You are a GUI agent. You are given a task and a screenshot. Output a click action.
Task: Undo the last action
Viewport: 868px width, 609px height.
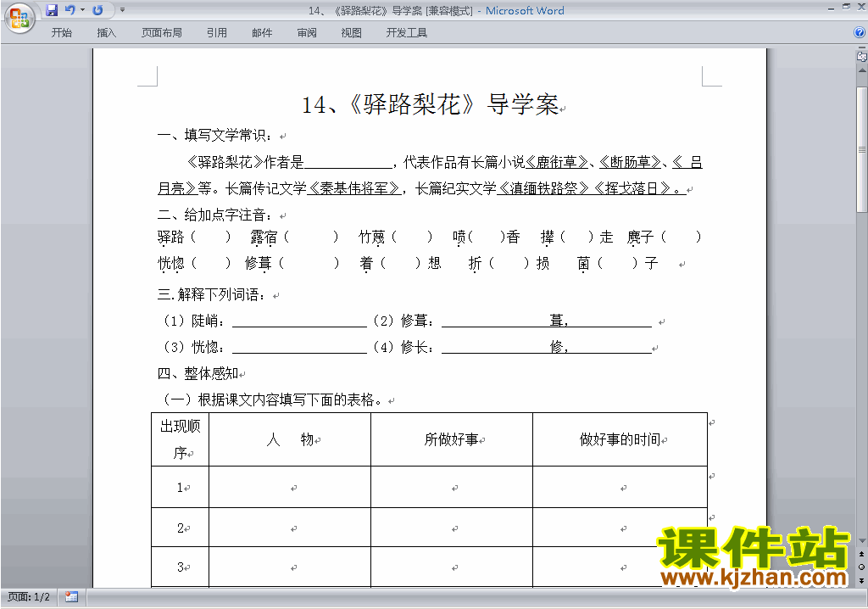tap(70, 10)
